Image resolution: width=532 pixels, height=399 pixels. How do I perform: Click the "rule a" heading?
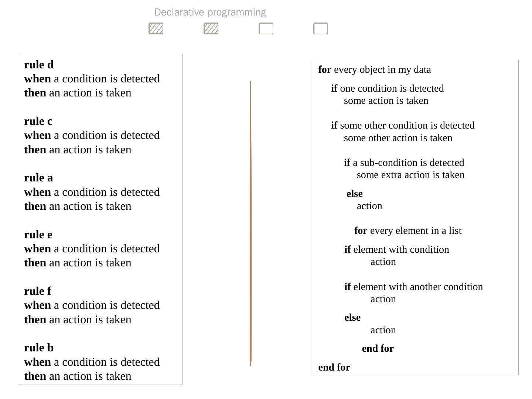coord(38,178)
